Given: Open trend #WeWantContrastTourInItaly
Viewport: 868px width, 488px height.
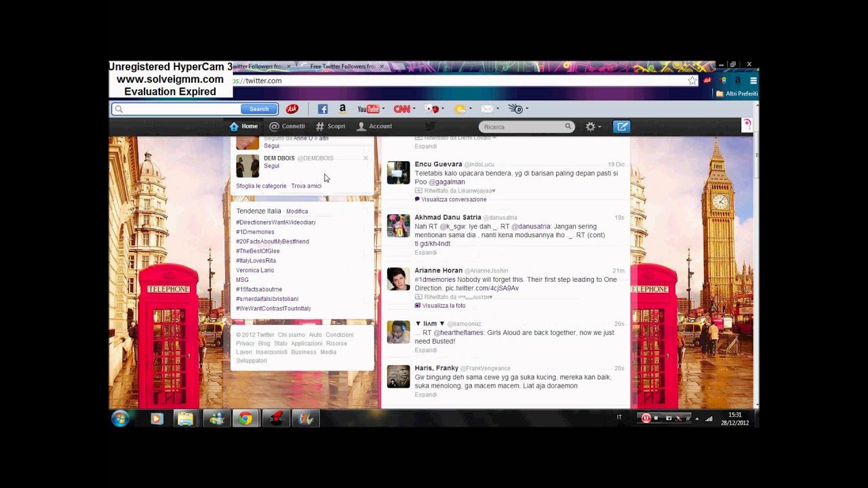Looking at the screenshot, I should click(x=273, y=308).
